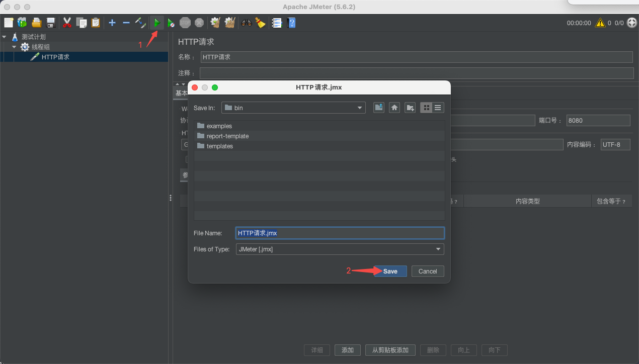Screen dimensions: 639x364
Task: Click the floppy disk Save icon
Action: (x=50, y=23)
